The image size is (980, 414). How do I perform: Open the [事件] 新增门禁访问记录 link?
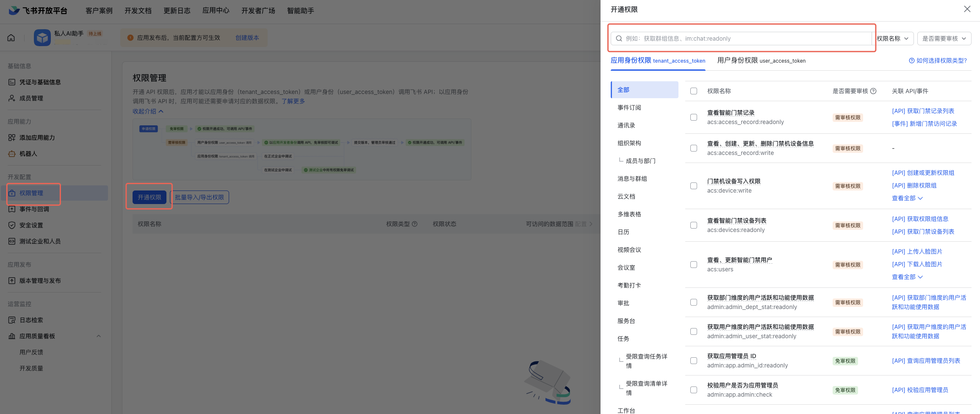click(x=925, y=124)
